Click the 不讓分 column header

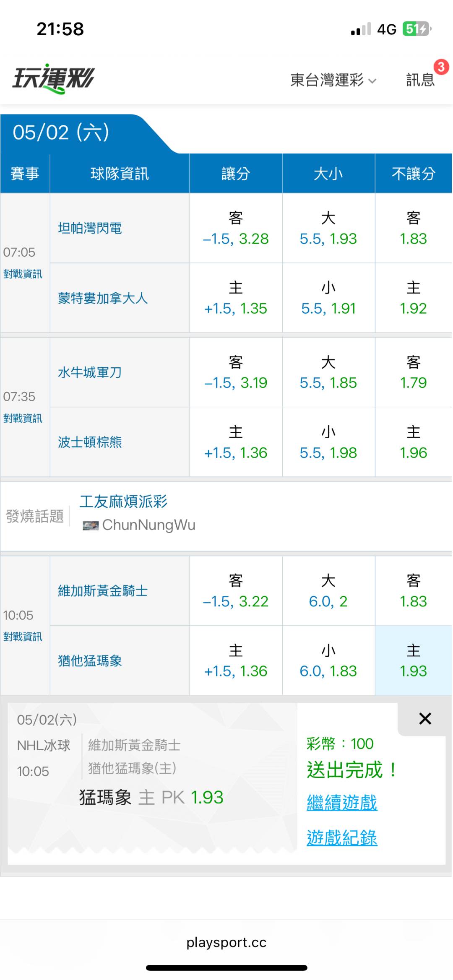pyautogui.click(x=413, y=174)
